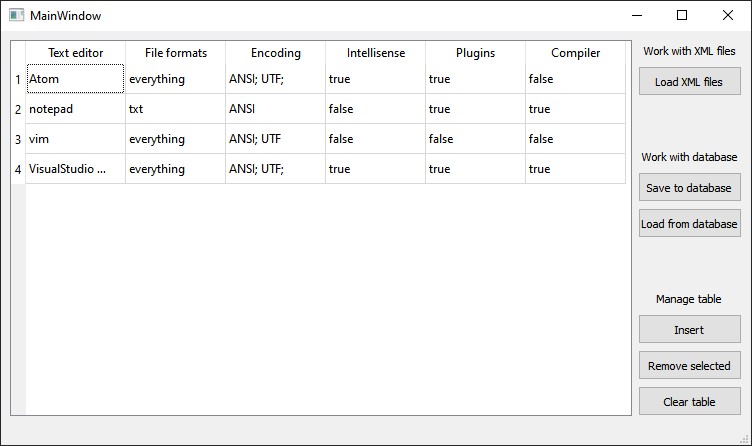The image size is (752, 446).
Task: Maximize the MainWindow window
Action: tap(682, 15)
